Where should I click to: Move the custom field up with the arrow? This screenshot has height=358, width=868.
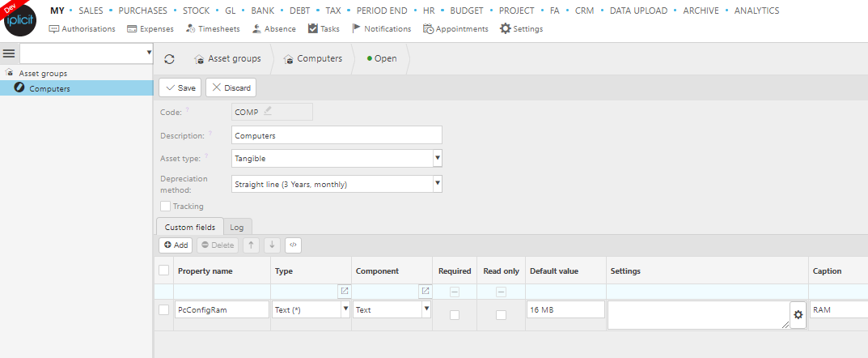(x=251, y=245)
